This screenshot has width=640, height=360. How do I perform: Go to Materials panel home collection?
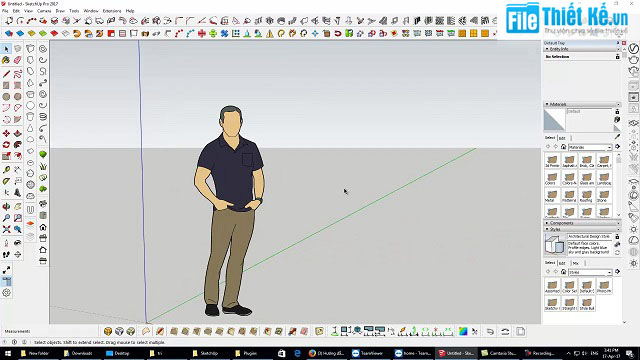click(x=563, y=147)
